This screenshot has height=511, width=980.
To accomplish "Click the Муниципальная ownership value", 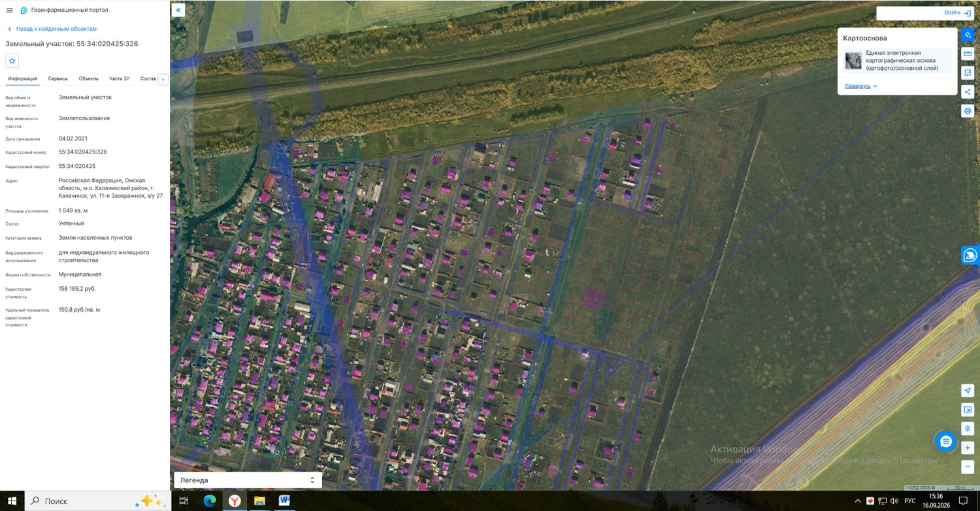I will (x=80, y=274).
